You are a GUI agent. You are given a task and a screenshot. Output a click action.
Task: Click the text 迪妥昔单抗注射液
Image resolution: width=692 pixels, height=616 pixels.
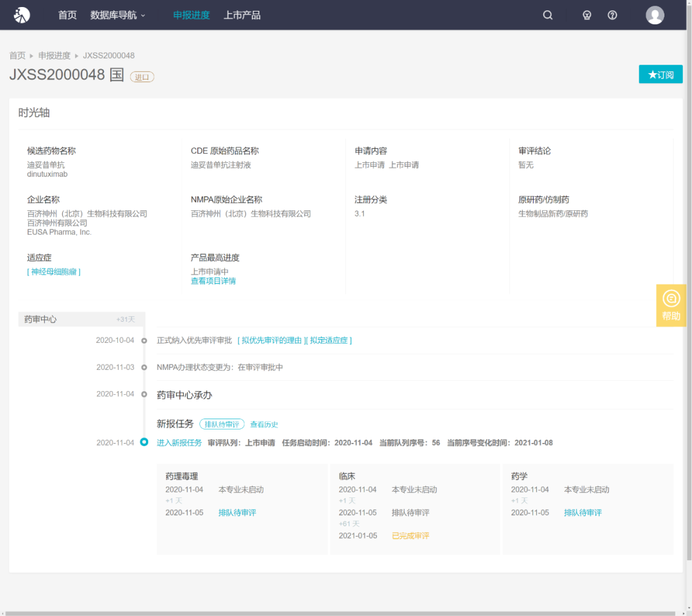click(220, 165)
